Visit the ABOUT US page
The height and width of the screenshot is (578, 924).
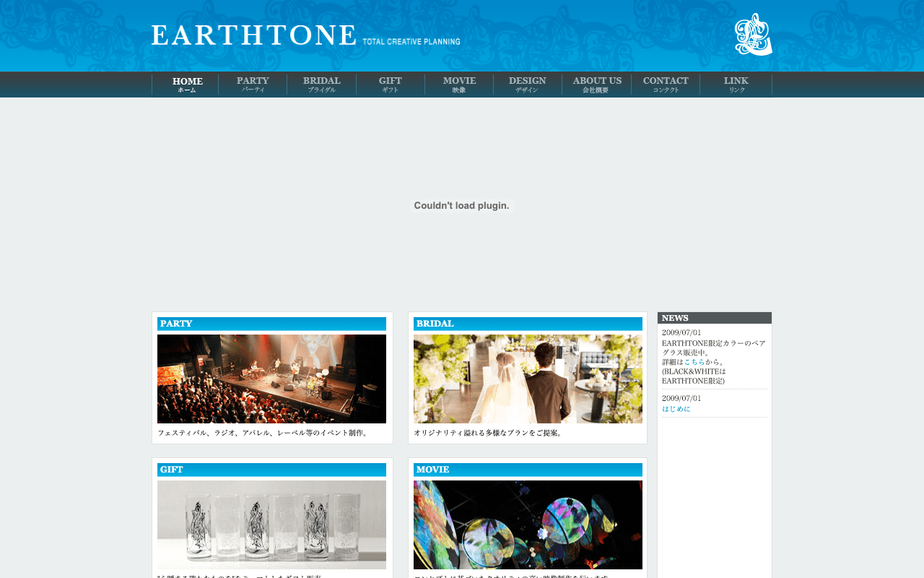596,85
